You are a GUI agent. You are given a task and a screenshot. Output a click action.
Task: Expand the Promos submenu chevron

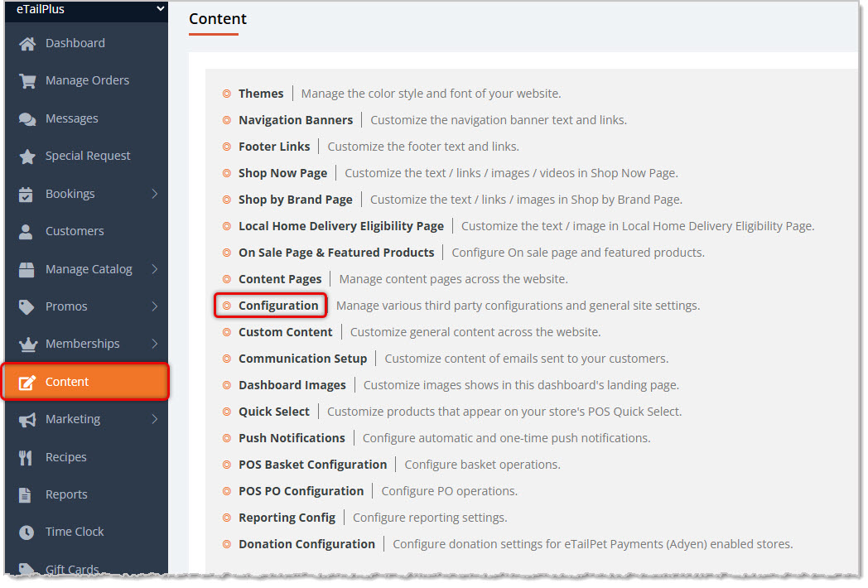154,306
